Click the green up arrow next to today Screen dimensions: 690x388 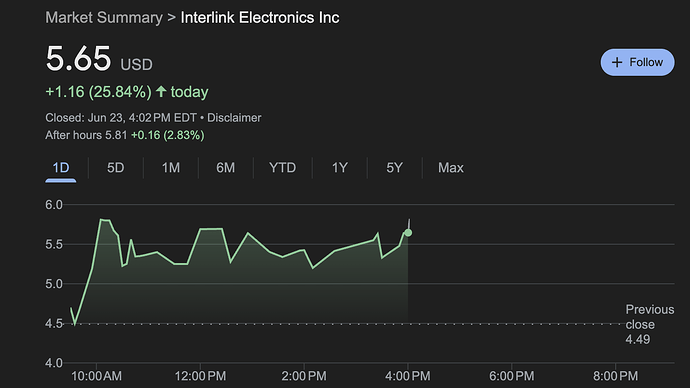[x=161, y=92]
